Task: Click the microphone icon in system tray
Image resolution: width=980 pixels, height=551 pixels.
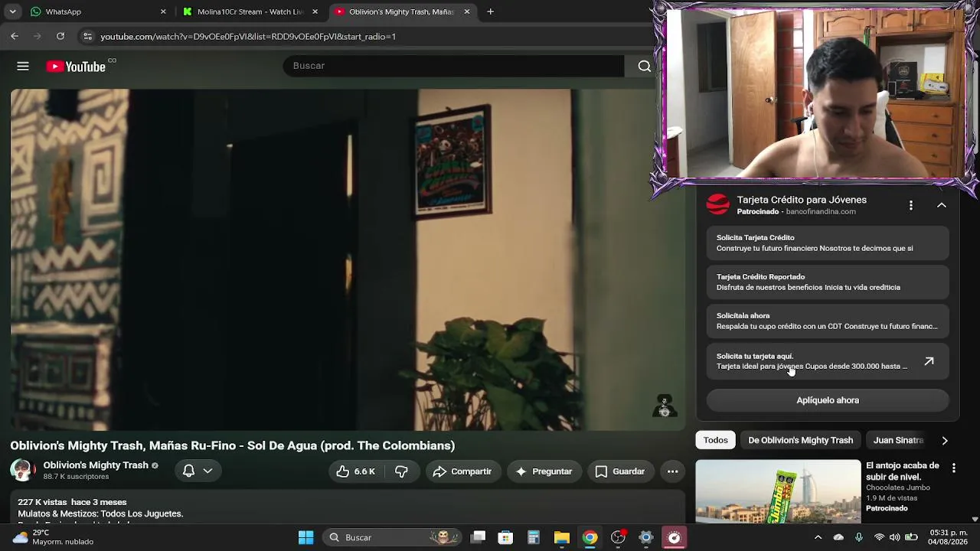Action: [858, 537]
